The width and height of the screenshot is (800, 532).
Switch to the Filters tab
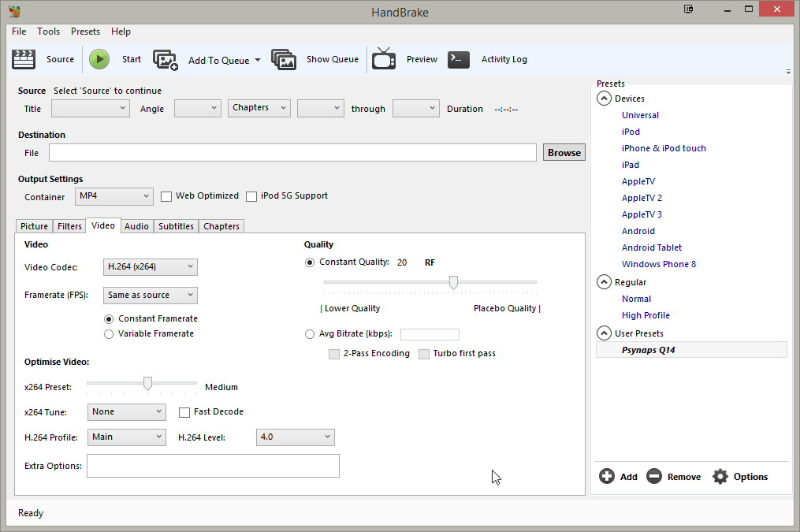click(x=69, y=226)
